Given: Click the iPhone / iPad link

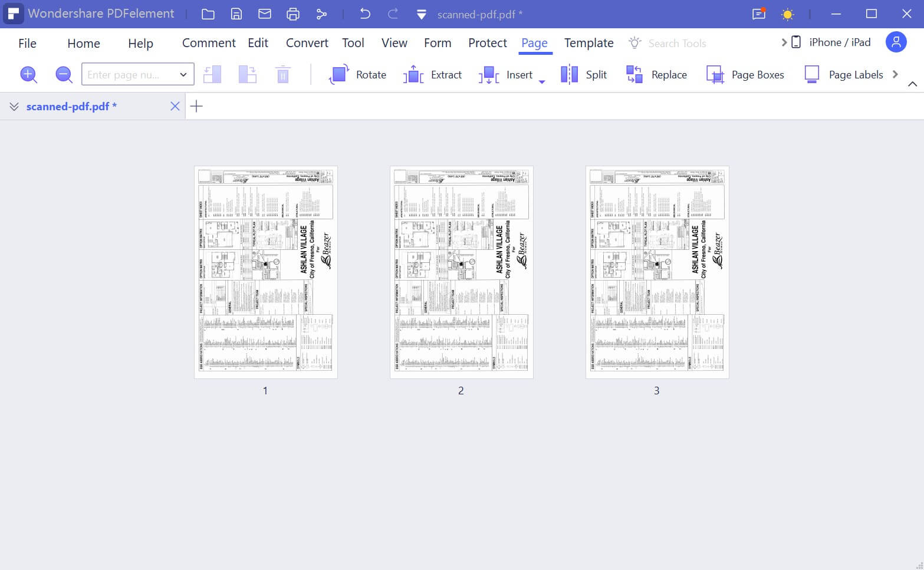Looking at the screenshot, I should [840, 42].
